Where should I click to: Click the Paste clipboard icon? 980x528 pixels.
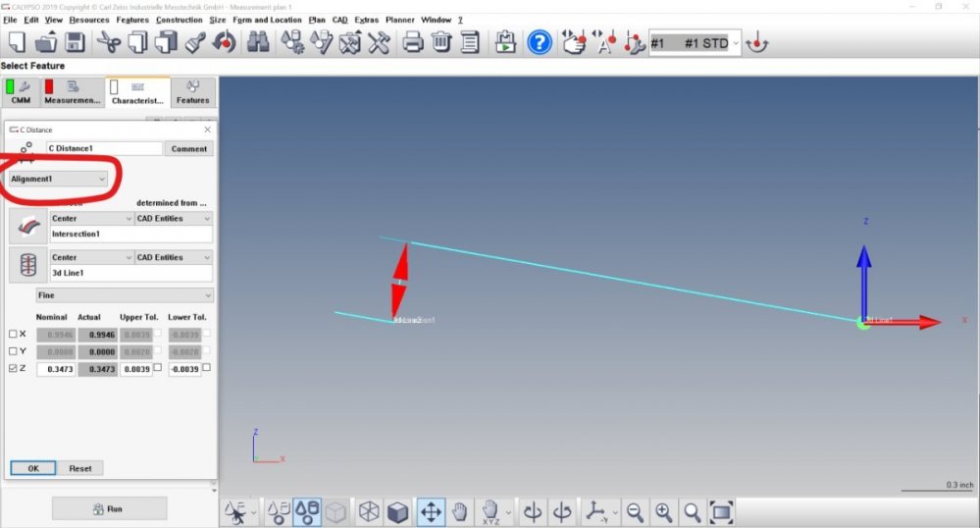(166, 42)
